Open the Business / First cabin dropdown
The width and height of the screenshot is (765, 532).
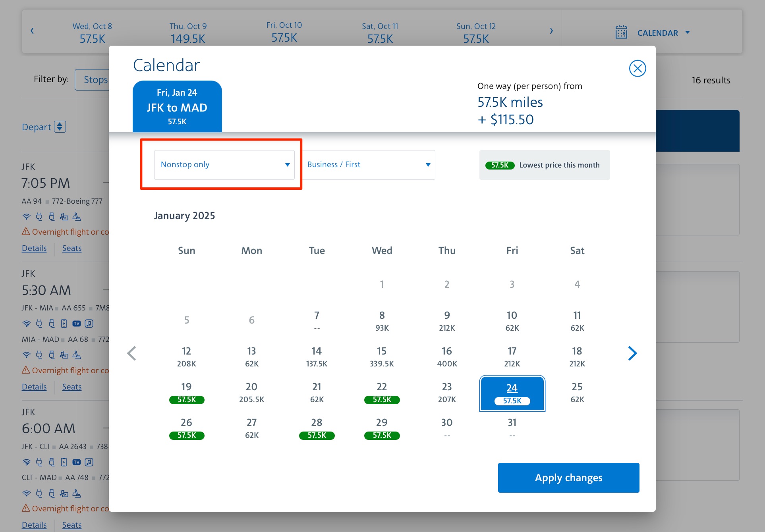pyautogui.click(x=369, y=164)
